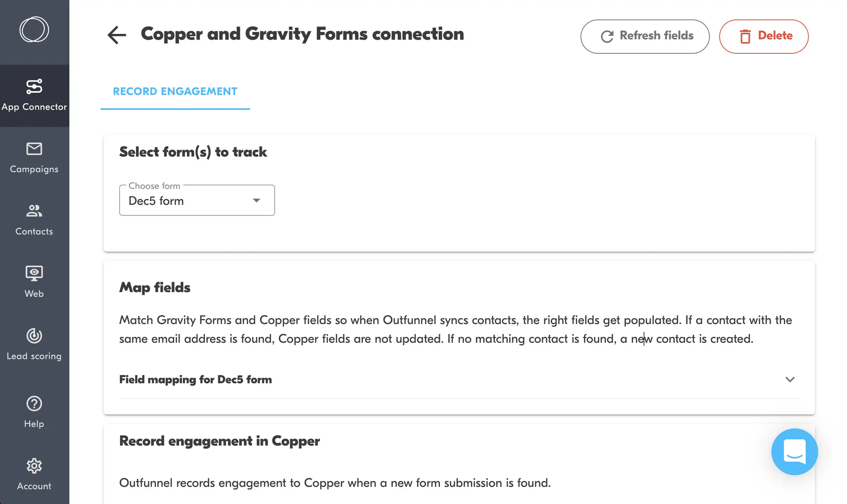847x504 pixels.
Task: Open the Outfunnel logo home
Action: tap(34, 30)
